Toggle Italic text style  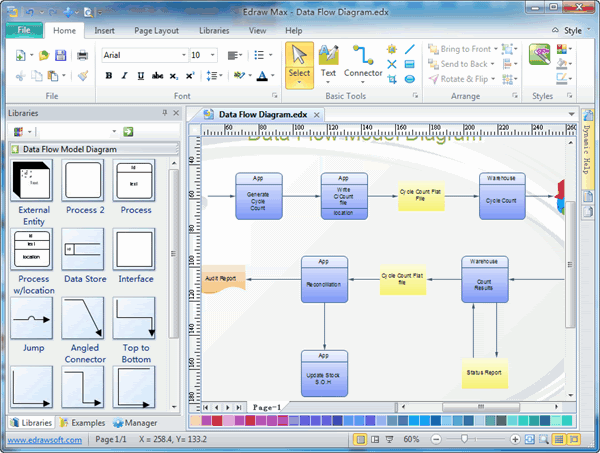[124, 76]
